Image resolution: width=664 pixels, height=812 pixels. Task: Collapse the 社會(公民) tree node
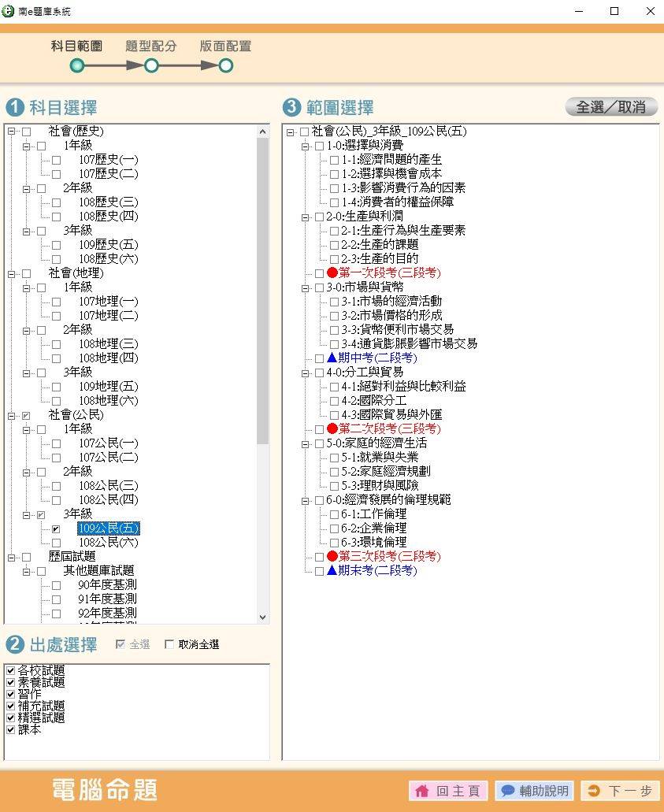click(x=11, y=415)
